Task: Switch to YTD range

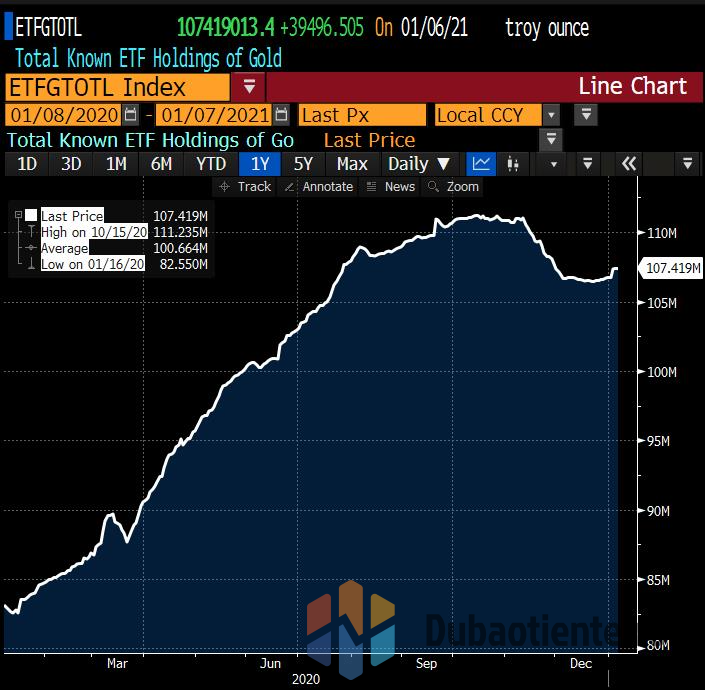Action: (x=211, y=164)
